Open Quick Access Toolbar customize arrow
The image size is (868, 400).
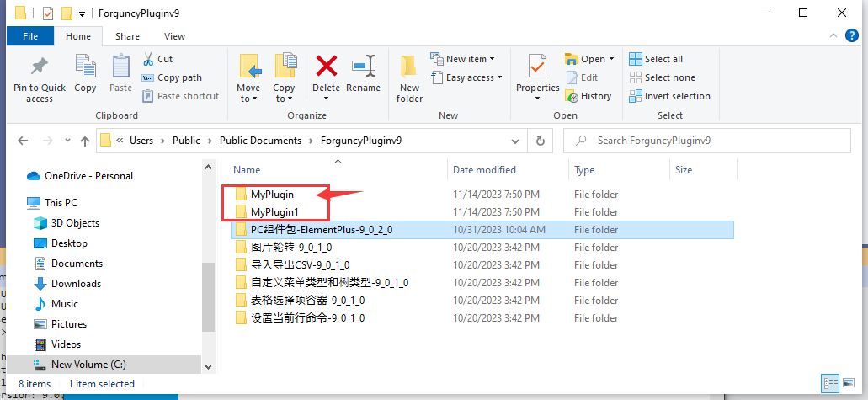82,13
